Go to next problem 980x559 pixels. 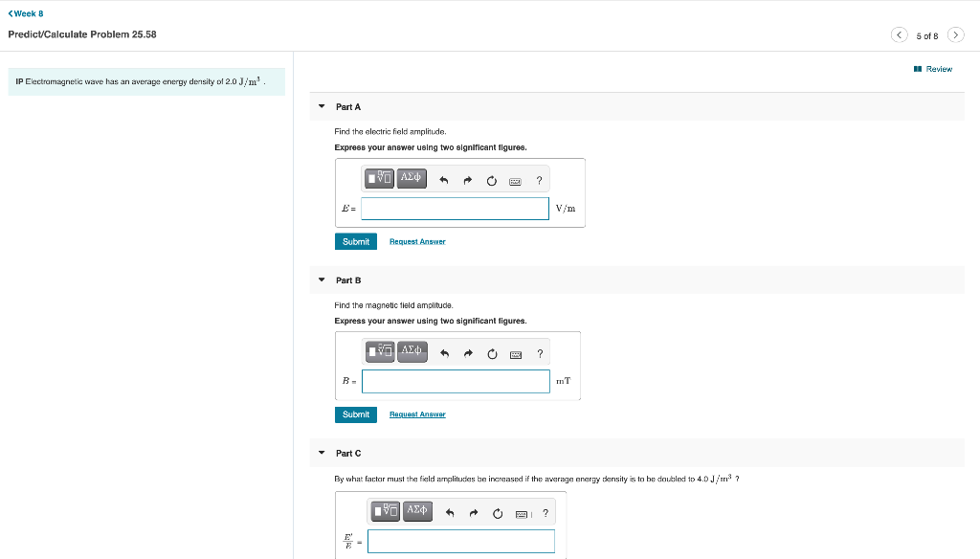click(956, 35)
